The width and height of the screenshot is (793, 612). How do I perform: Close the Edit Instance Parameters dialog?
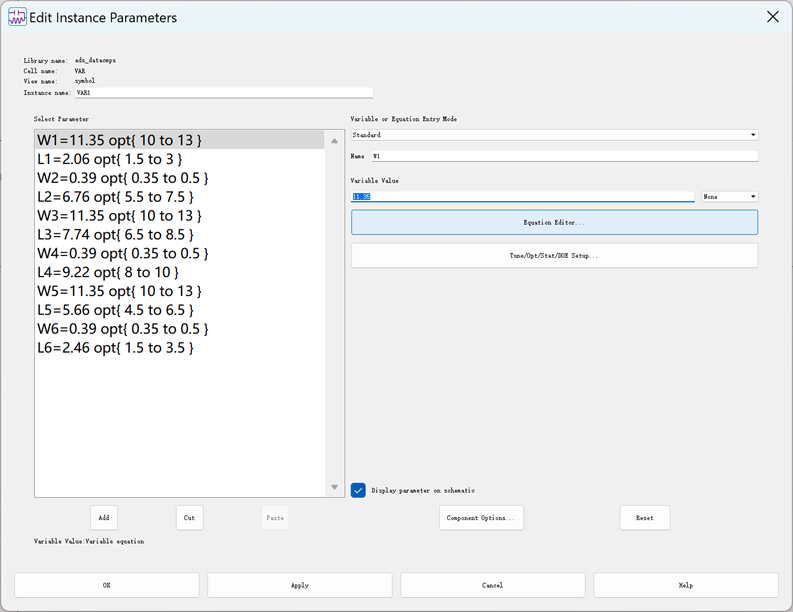pyautogui.click(x=772, y=17)
